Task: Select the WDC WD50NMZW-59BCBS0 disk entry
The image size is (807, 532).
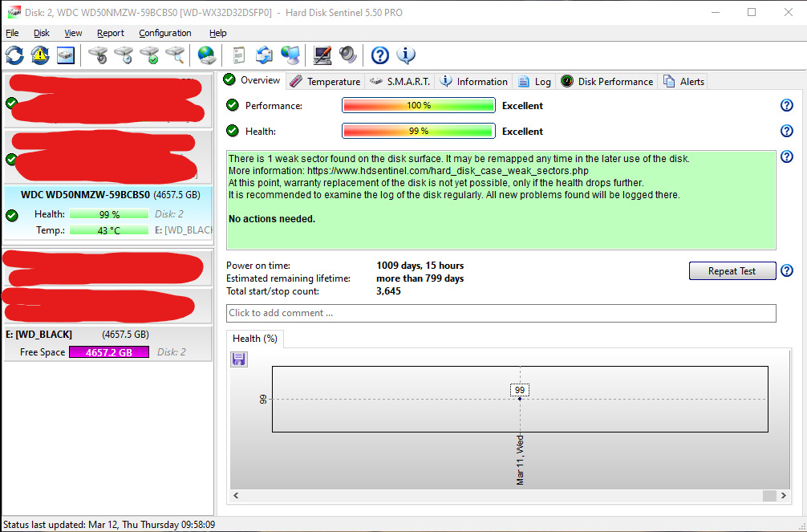Action: [108, 212]
